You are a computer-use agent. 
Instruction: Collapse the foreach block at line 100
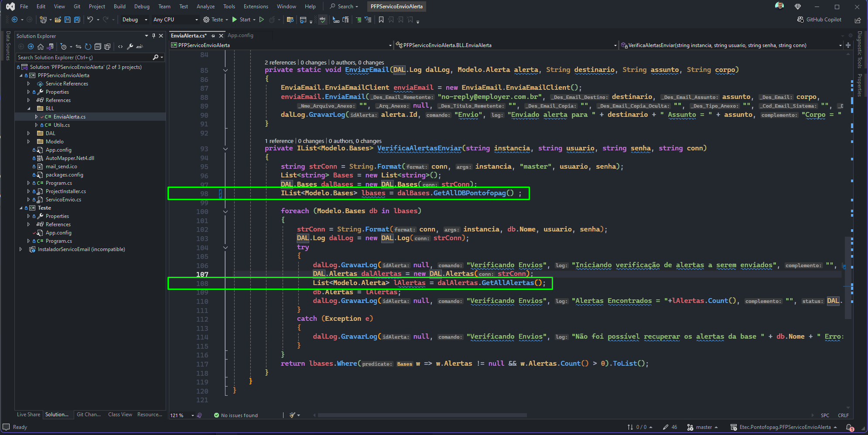226,211
